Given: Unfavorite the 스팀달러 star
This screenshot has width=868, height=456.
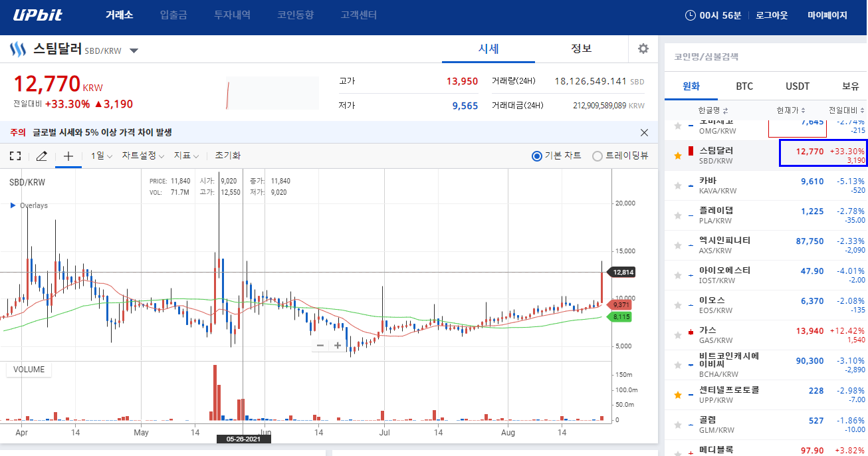Looking at the screenshot, I should pos(678,156).
